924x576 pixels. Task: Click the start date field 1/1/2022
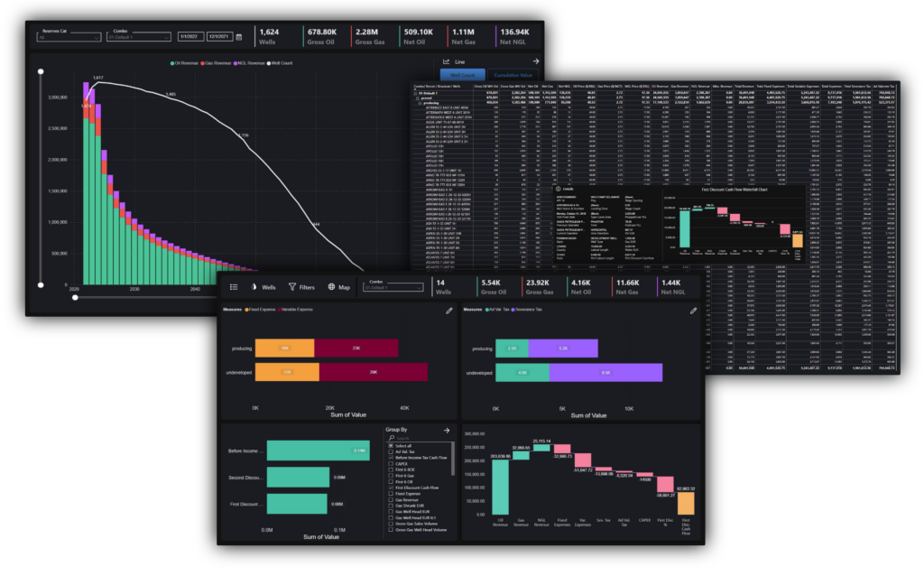coord(189,37)
